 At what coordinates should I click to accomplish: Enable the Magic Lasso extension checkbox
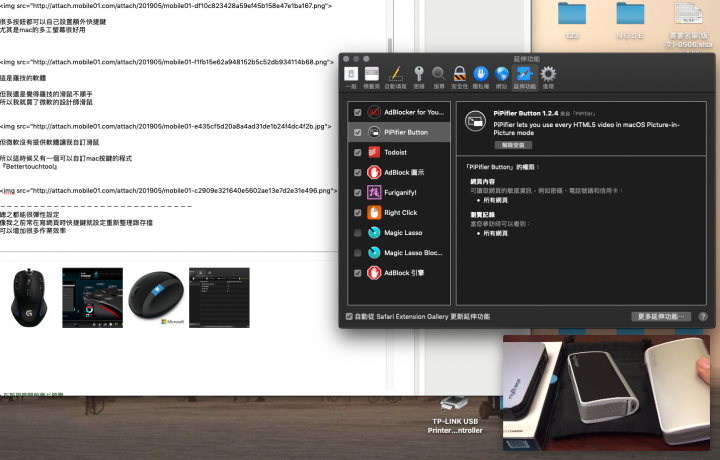tap(358, 233)
